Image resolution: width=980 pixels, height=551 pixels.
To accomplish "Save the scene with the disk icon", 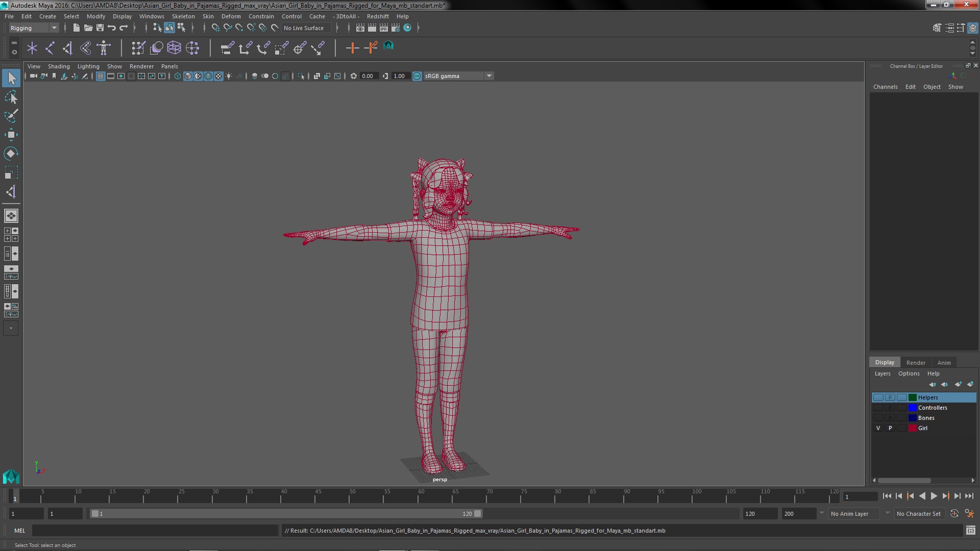I will (100, 28).
